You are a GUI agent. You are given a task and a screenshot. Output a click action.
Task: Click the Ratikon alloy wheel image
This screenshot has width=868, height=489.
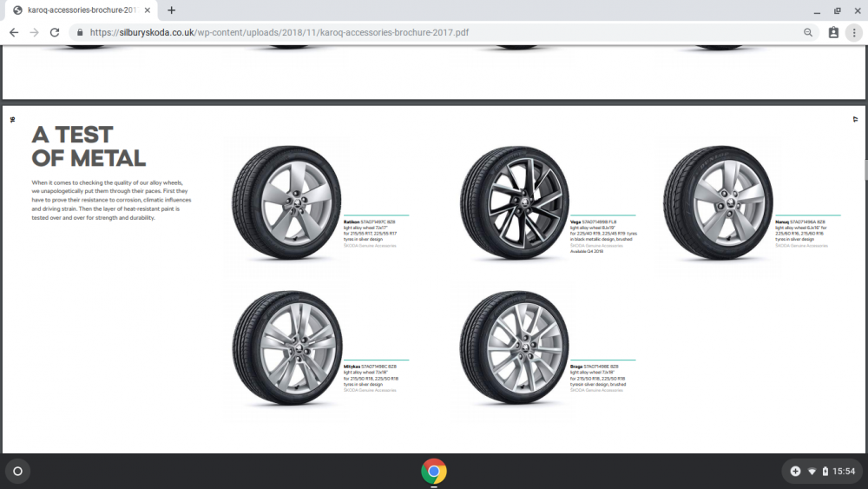tap(286, 202)
